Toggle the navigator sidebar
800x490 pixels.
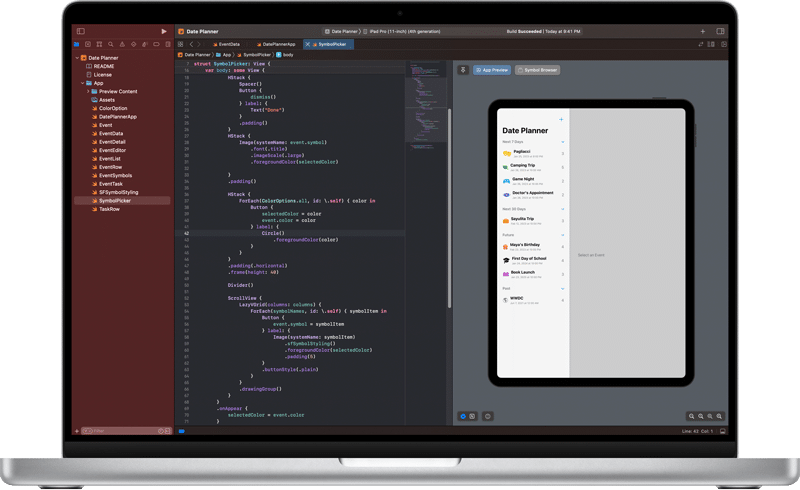[x=81, y=31]
